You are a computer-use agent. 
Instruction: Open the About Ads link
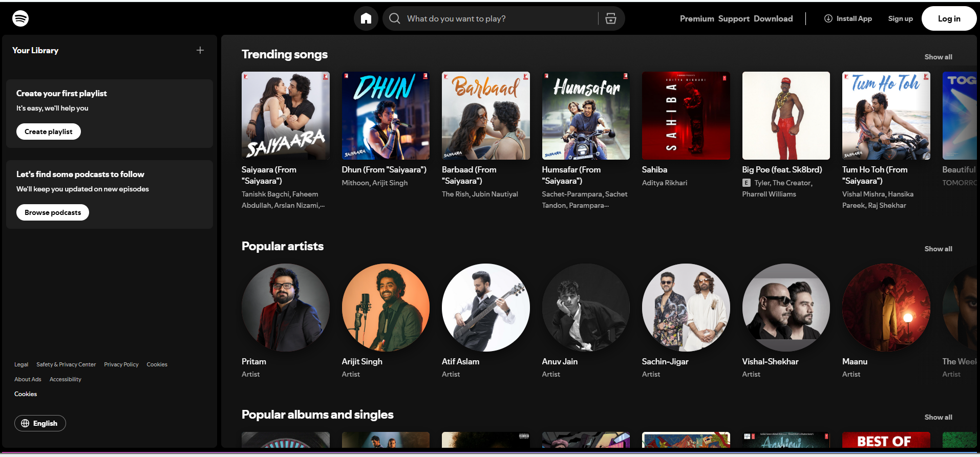click(x=28, y=379)
